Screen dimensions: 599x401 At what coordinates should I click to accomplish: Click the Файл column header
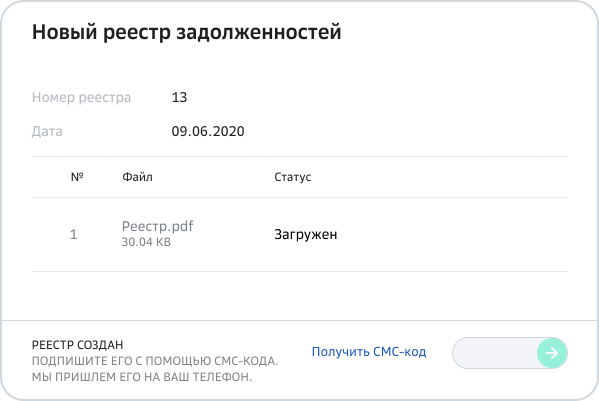tap(137, 177)
